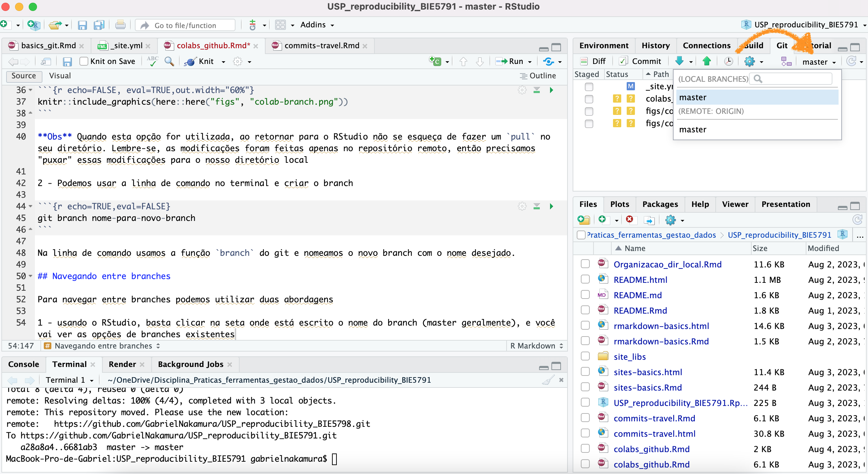
Task: Stage the _site.yml file checkbox
Action: click(x=589, y=87)
